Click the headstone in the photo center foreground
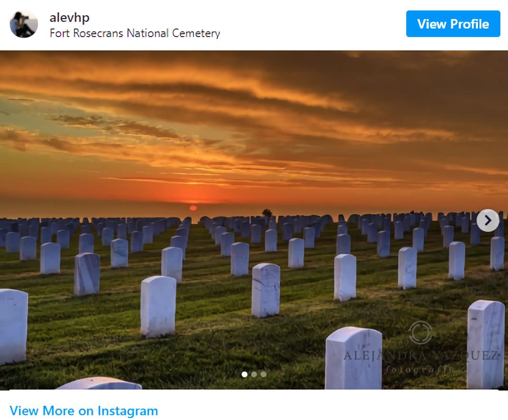The image size is (508, 420). click(x=266, y=290)
